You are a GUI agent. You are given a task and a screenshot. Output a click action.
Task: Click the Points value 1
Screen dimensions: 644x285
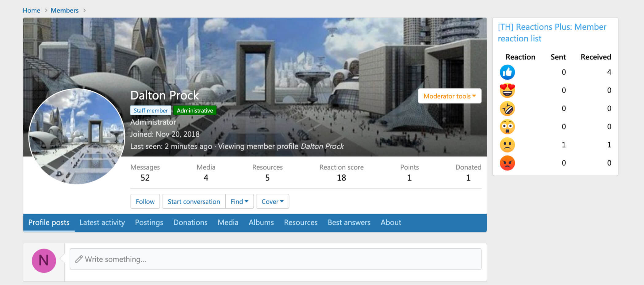(409, 178)
